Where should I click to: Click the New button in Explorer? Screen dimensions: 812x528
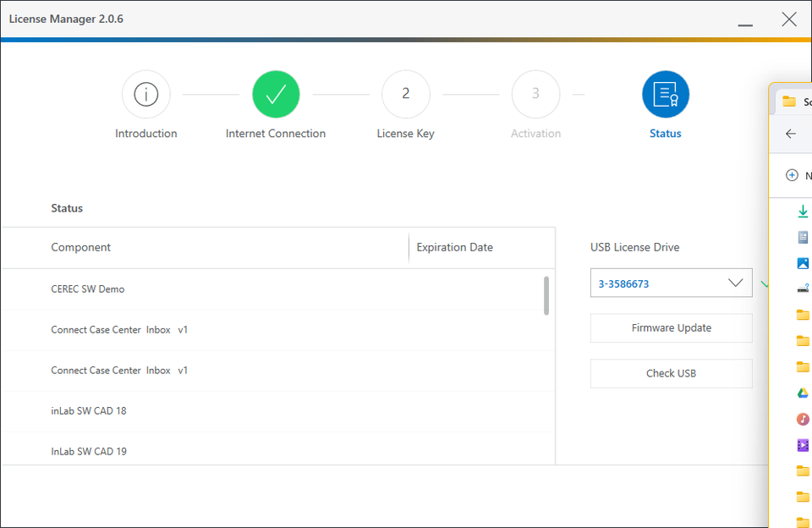(x=798, y=175)
